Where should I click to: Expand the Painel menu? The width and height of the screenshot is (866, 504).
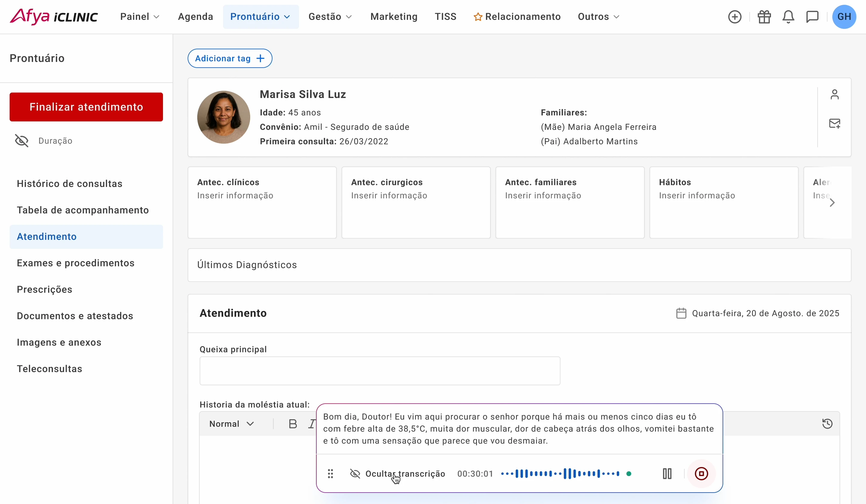(x=140, y=17)
